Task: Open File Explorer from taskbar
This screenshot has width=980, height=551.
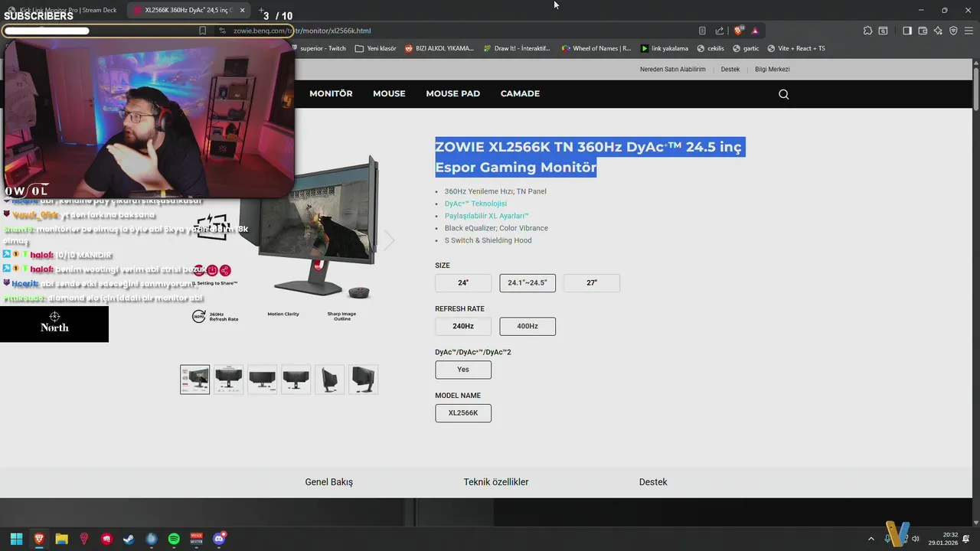Action: click(61, 539)
